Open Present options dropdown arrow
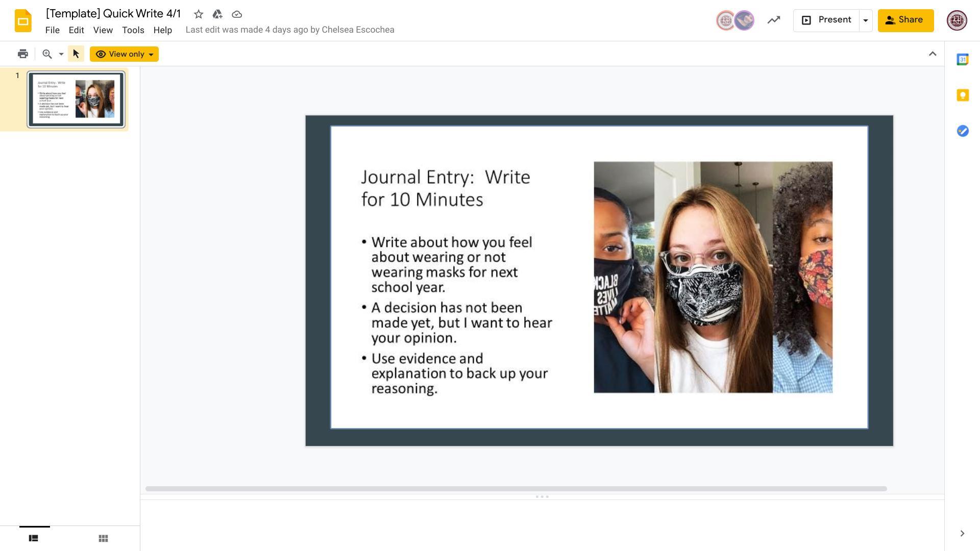Screen dimensions: 980x551 [865, 20]
